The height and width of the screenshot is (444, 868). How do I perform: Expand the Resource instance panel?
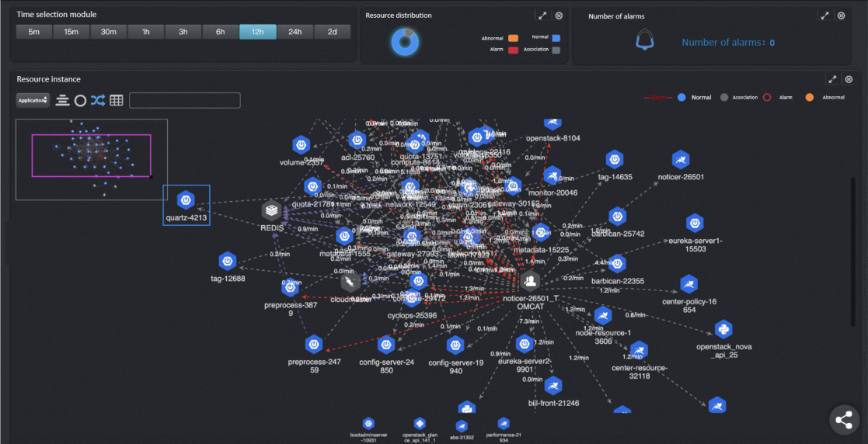(x=832, y=79)
